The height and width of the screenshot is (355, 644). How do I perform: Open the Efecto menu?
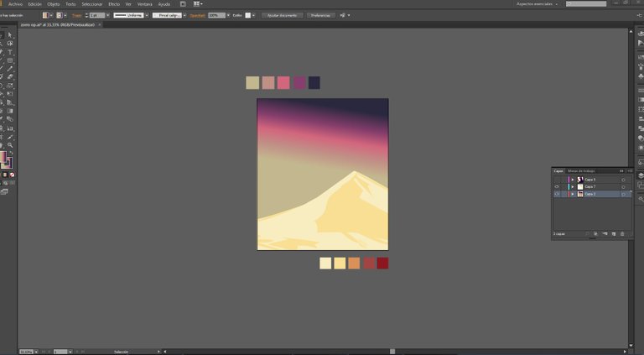point(114,4)
